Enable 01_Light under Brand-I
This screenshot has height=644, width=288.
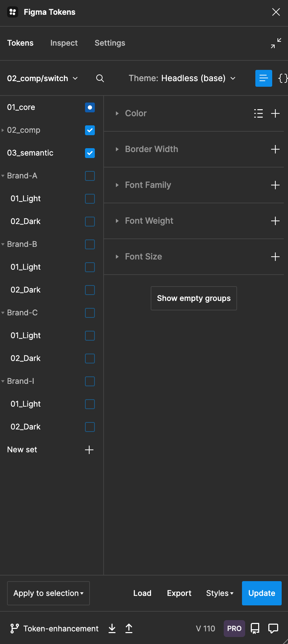click(90, 404)
